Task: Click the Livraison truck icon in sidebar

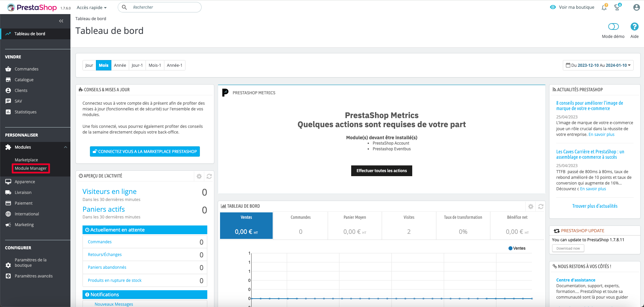Action: [x=8, y=192]
